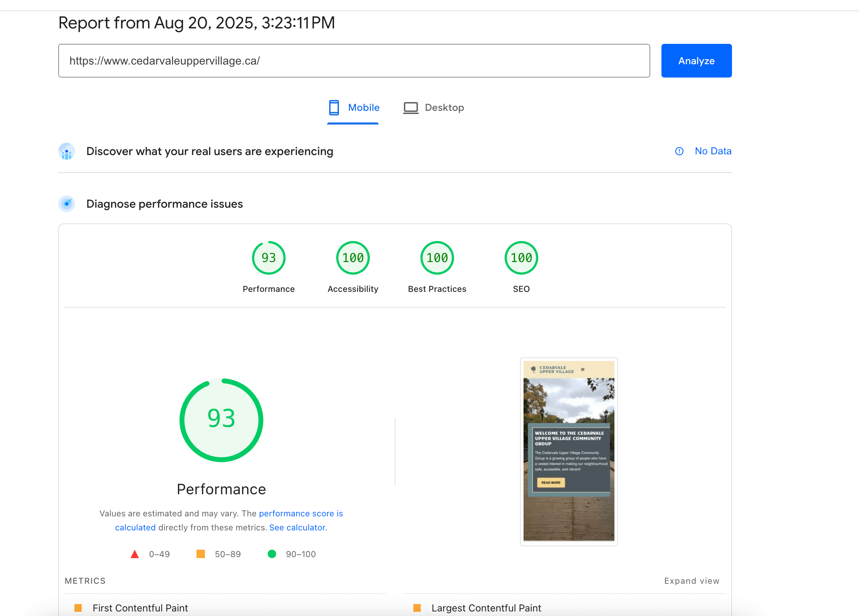The image size is (859, 616).
Task: Click the URL input field
Action: pyautogui.click(x=354, y=61)
